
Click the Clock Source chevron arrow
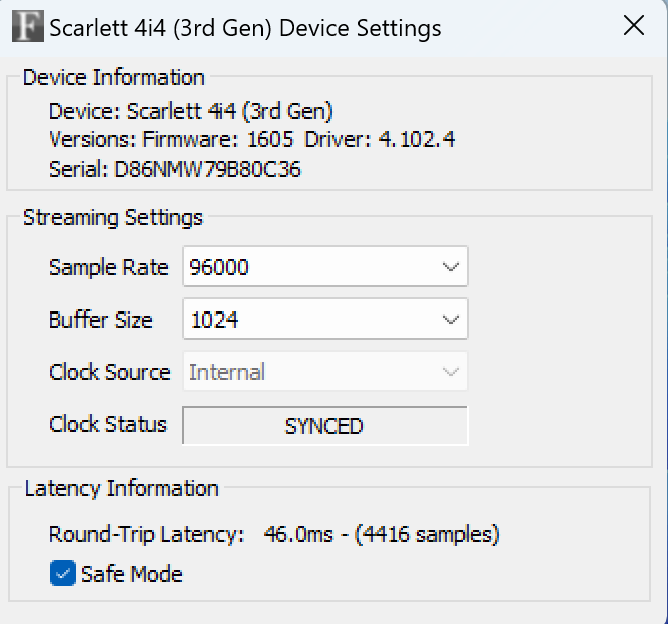[450, 372]
